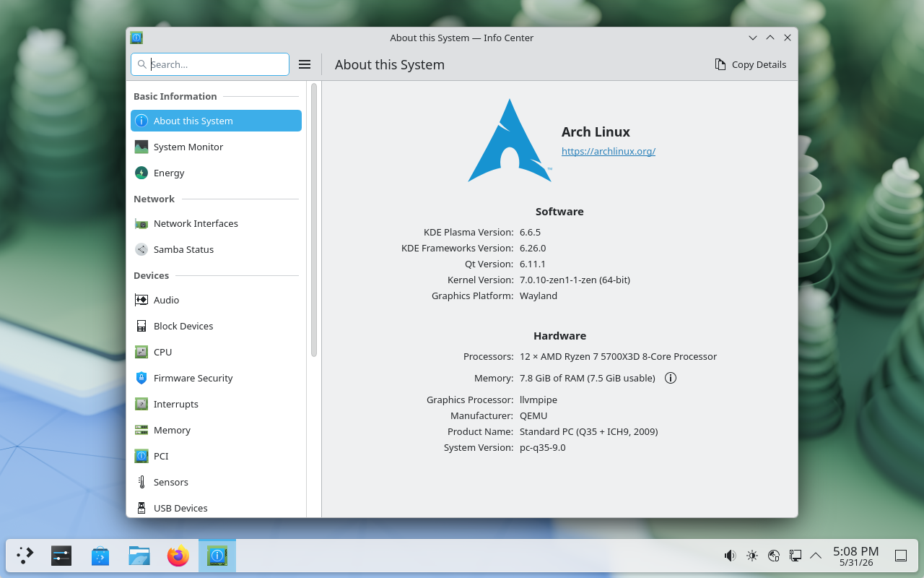Click the USB Devices icon
Screen dimensions: 924x578
click(141, 508)
